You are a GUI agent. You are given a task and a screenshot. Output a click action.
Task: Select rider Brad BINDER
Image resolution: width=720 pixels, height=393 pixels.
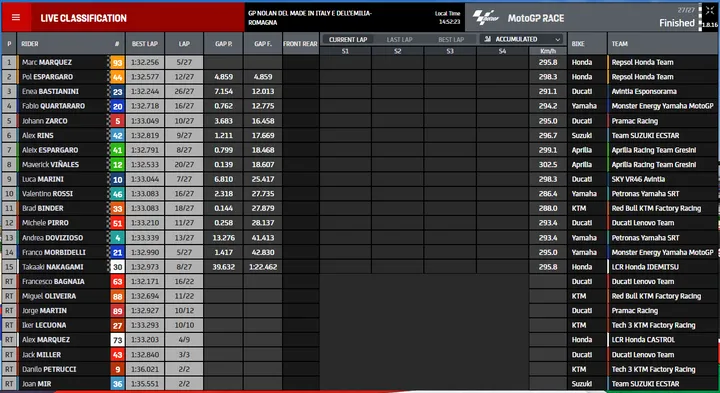point(43,208)
